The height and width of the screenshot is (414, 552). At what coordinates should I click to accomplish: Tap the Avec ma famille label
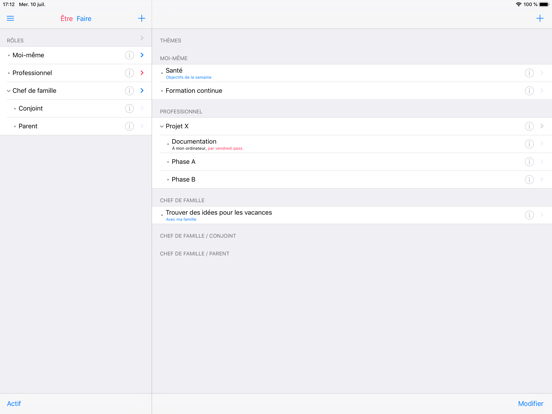click(181, 219)
